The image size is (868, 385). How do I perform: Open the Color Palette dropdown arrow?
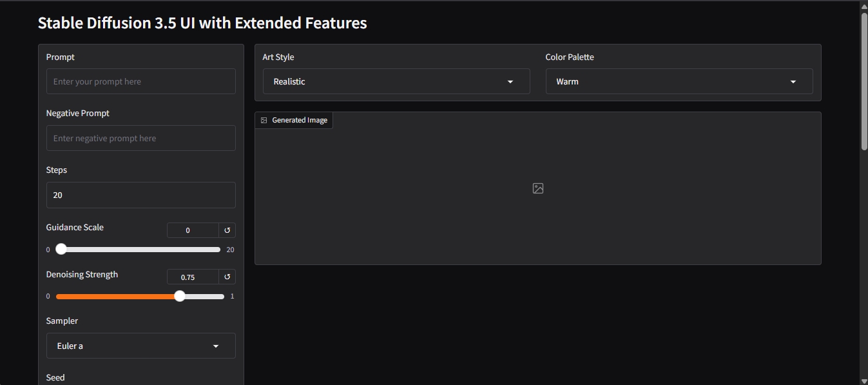tap(793, 82)
